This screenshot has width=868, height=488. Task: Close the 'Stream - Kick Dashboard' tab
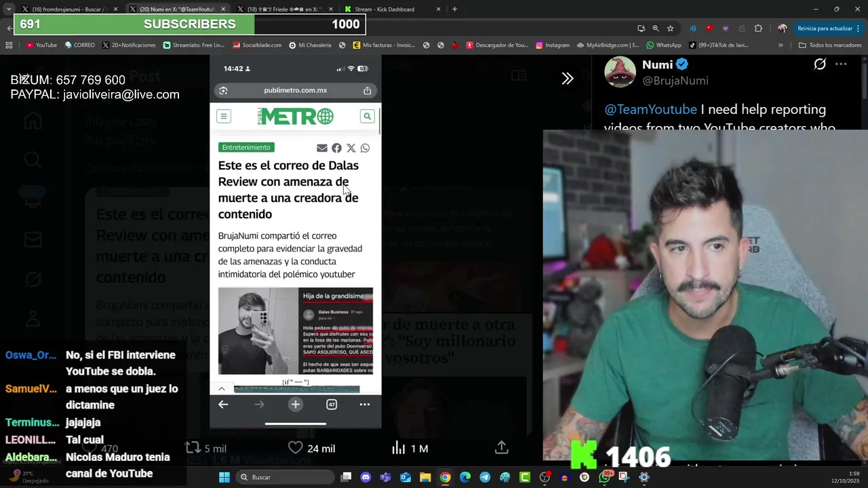(x=438, y=9)
